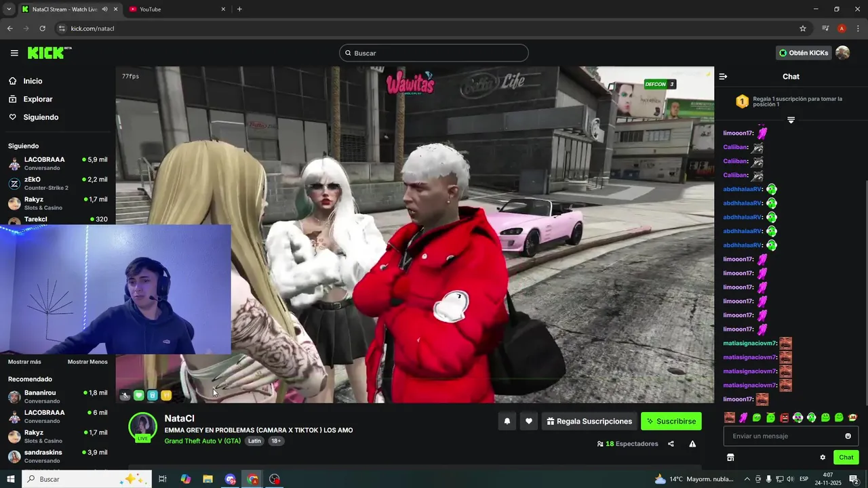Screen dimensions: 868x488
Task: Follow NataCl with the heart button
Action: tap(529, 421)
